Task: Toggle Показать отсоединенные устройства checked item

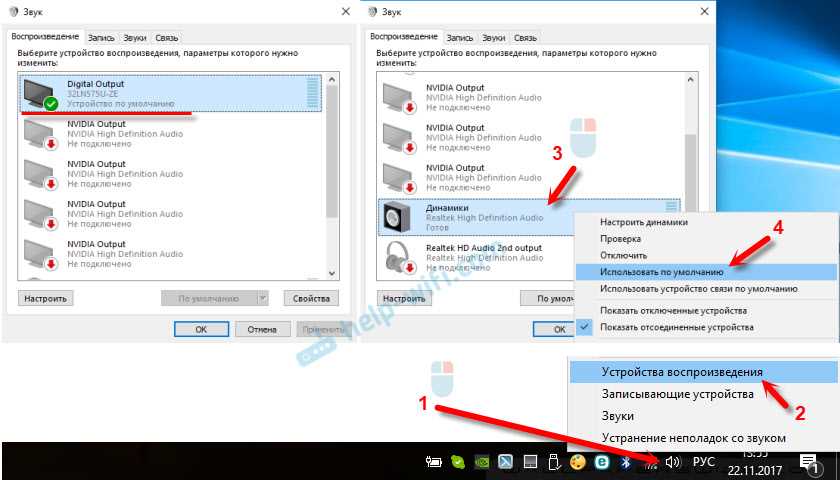Action: point(677,327)
